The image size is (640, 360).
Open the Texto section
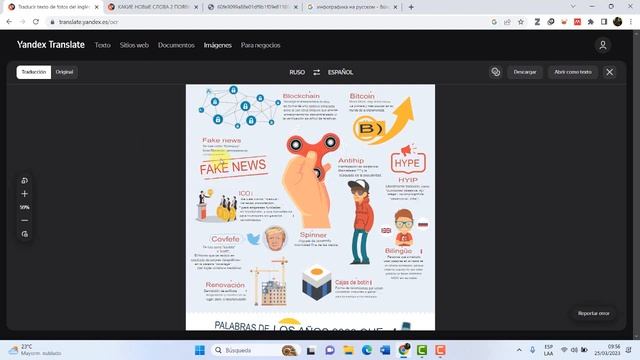[x=102, y=45]
